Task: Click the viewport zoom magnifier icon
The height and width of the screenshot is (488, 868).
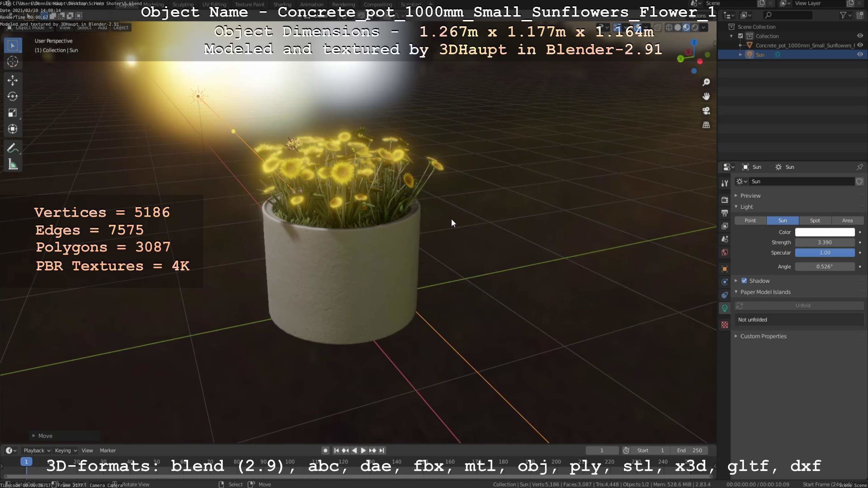Action: 706,82
